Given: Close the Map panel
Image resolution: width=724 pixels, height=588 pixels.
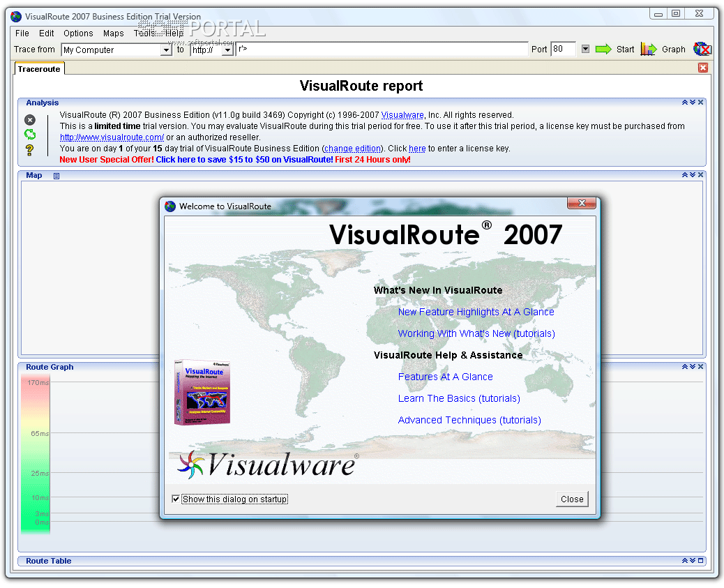Looking at the screenshot, I should 700,174.
